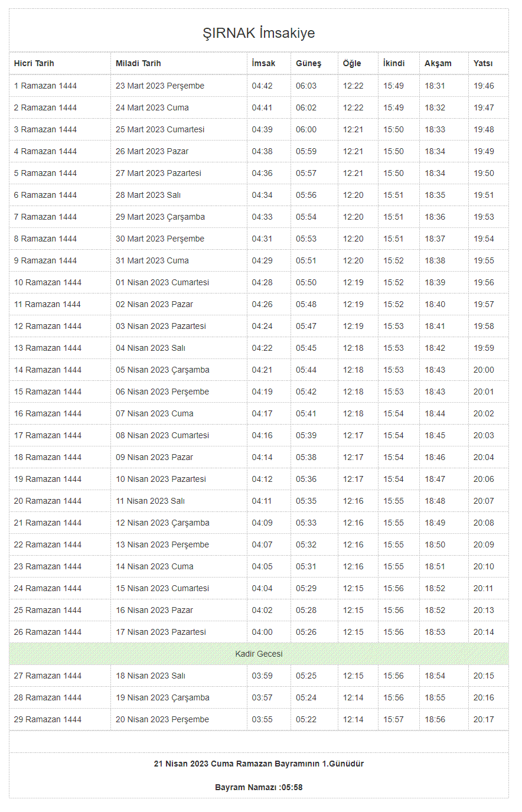The width and height of the screenshot is (522, 812).
Task: Click the date 20 Nisan 2023 Perşembe
Action: click(162, 719)
